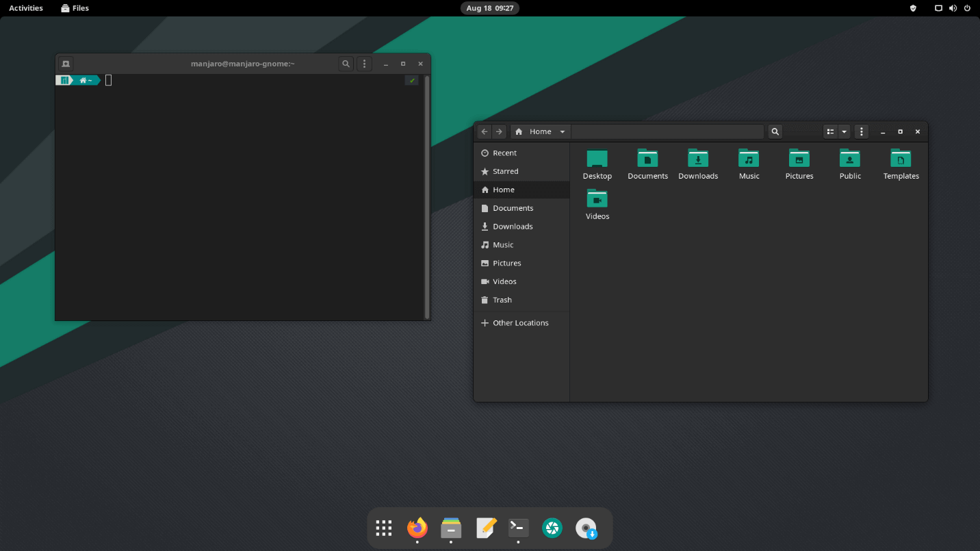The height and width of the screenshot is (551, 980).
Task: Click the disc installer icon in dock
Action: click(586, 528)
